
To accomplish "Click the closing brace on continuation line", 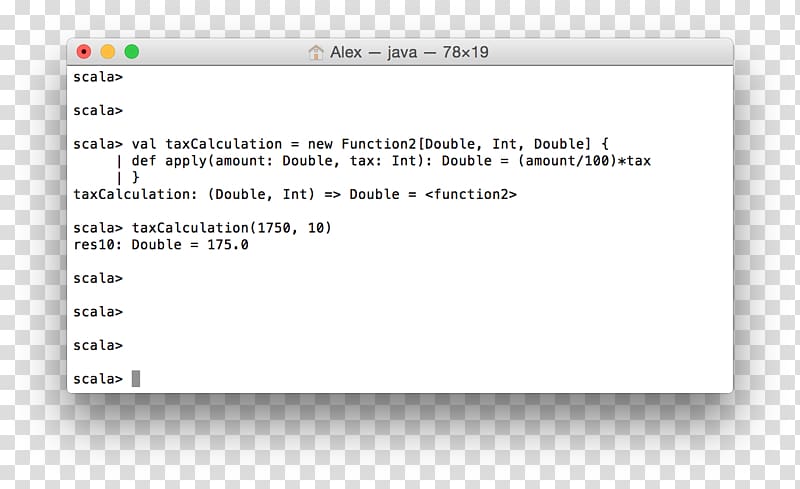I will (x=136, y=178).
